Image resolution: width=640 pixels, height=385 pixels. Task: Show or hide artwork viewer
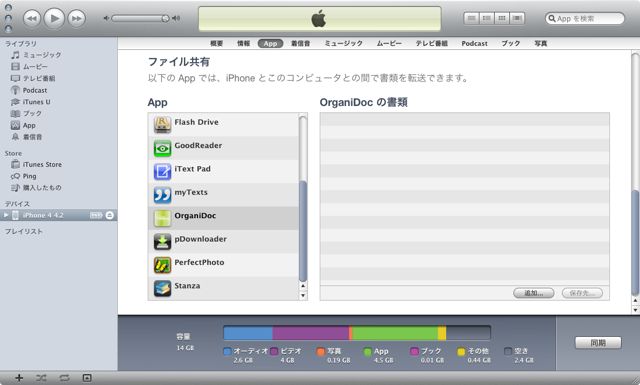pyautogui.click(x=87, y=378)
